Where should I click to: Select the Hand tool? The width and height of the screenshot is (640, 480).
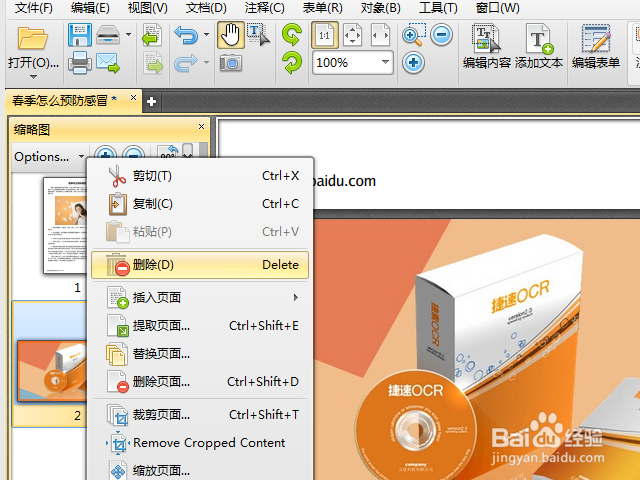pos(231,35)
